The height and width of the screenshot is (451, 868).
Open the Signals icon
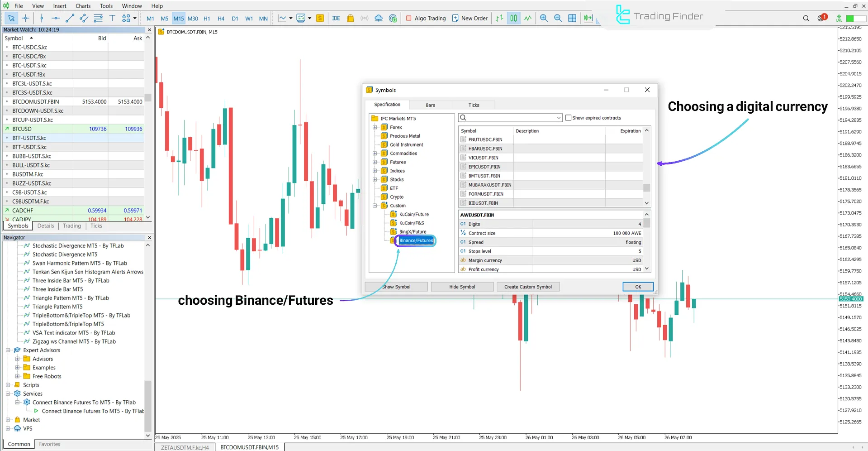[x=365, y=18]
